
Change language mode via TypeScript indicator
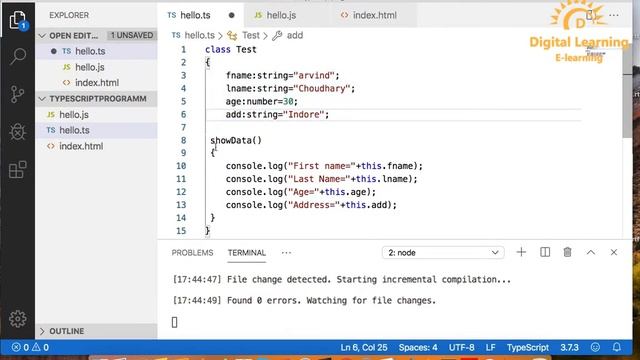point(528,347)
